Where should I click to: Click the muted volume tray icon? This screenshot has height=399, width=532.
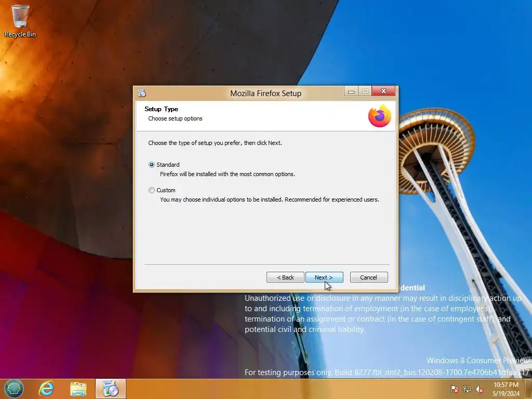[479, 389]
